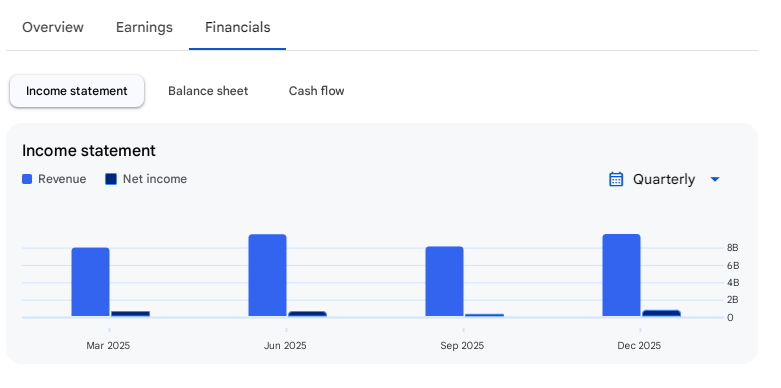
Task: Click the Net income legend color square
Action: click(111, 179)
